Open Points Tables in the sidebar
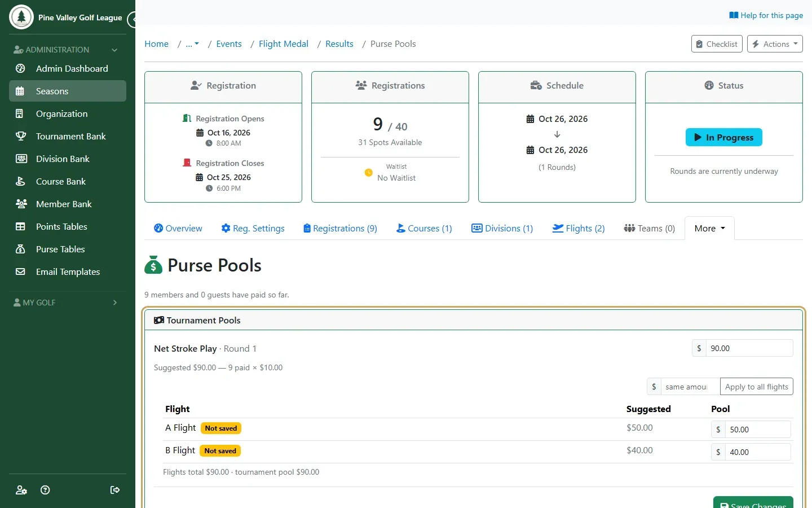The height and width of the screenshot is (508, 812). [68, 226]
